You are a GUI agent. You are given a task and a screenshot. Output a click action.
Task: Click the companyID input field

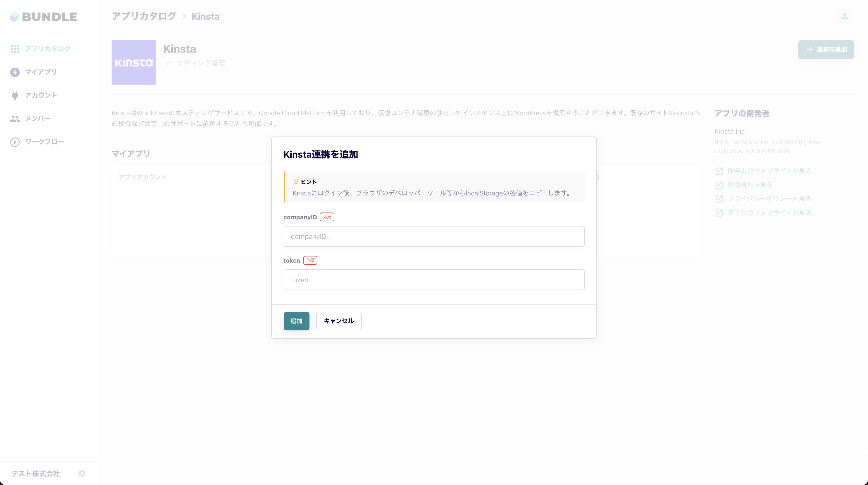coord(434,237)
